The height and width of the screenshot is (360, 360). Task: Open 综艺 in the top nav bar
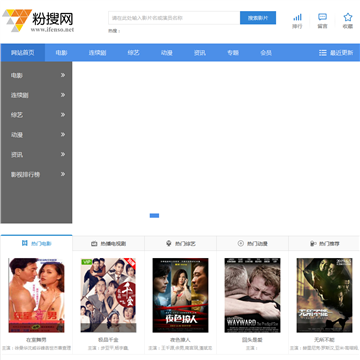(133, 53)
